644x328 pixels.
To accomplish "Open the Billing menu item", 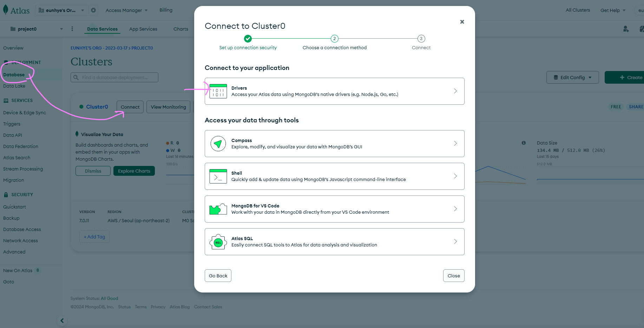I will [166, 10].
